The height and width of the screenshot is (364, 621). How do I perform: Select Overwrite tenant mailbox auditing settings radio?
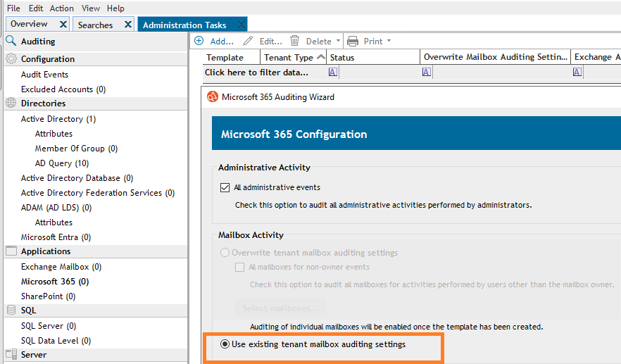[225, 252]
